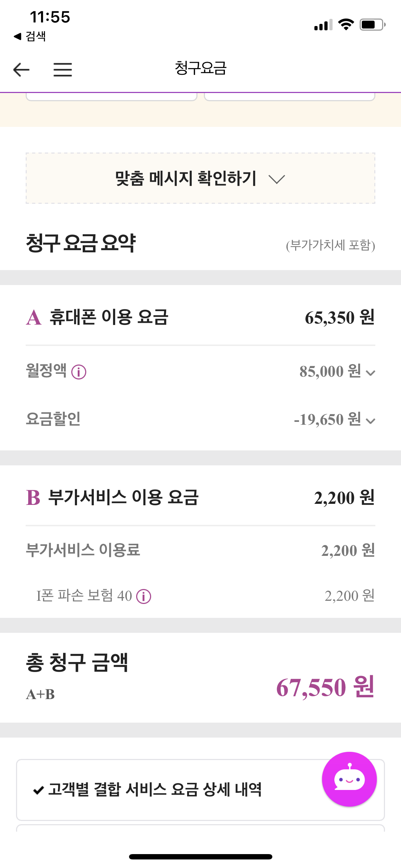Tap the 요금할인 row label

tap(53, 419)
